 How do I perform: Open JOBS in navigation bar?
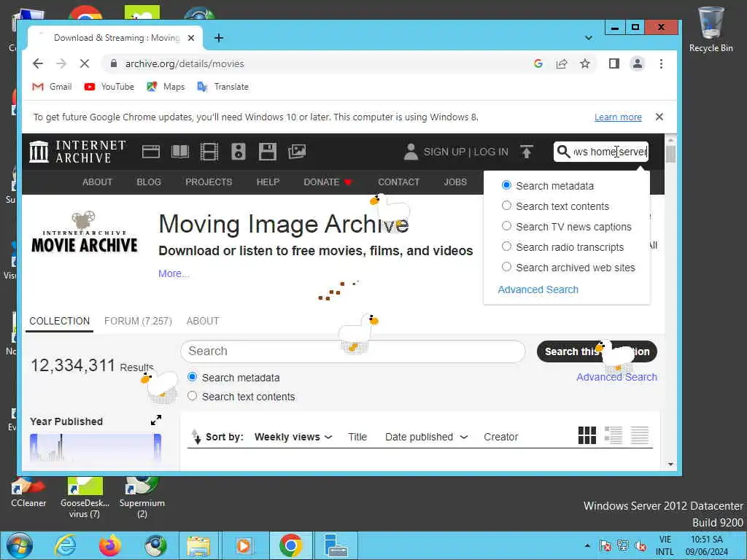(x=455, y=182)
